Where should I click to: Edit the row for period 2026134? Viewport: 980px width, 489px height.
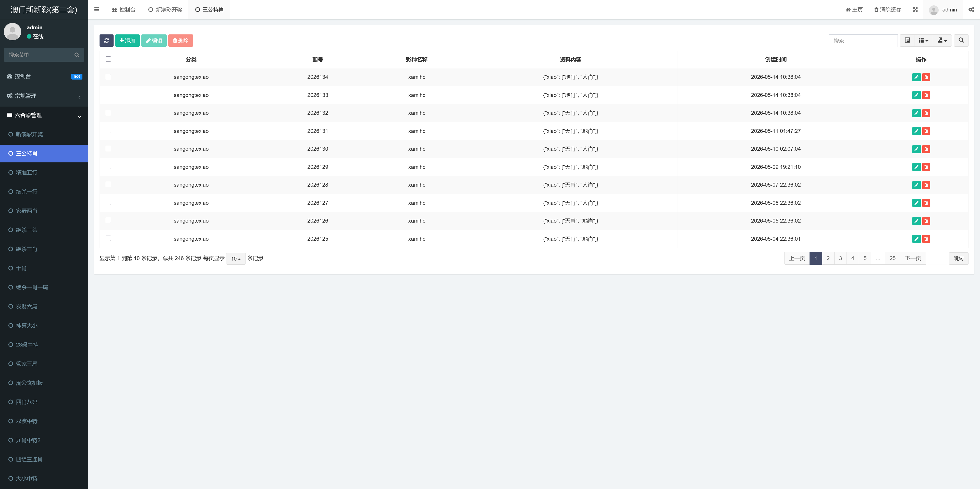tap(916, 77)
